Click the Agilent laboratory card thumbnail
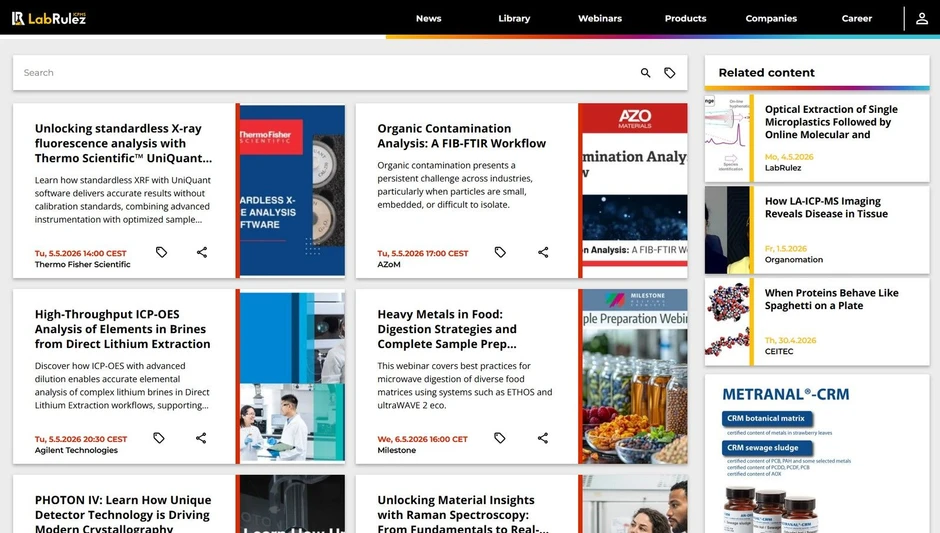The image size is (940, 533). point(292,377)
